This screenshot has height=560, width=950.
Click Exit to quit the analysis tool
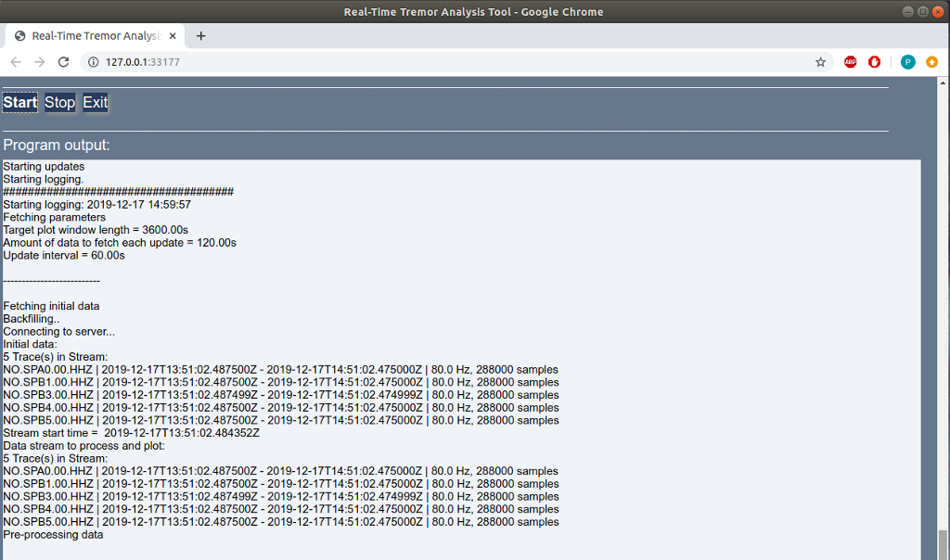tap(94, 102)
